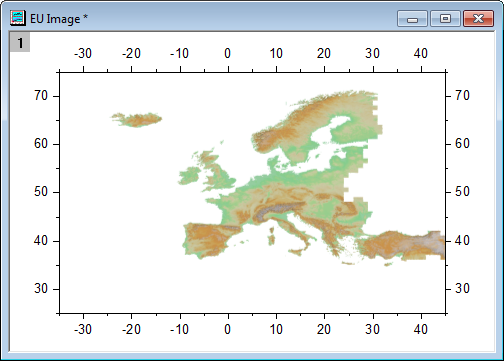This screenshot has width=504, height=361.
Task: Select left axis label 70
Action: pyautogui.click(x=41, y=96)
